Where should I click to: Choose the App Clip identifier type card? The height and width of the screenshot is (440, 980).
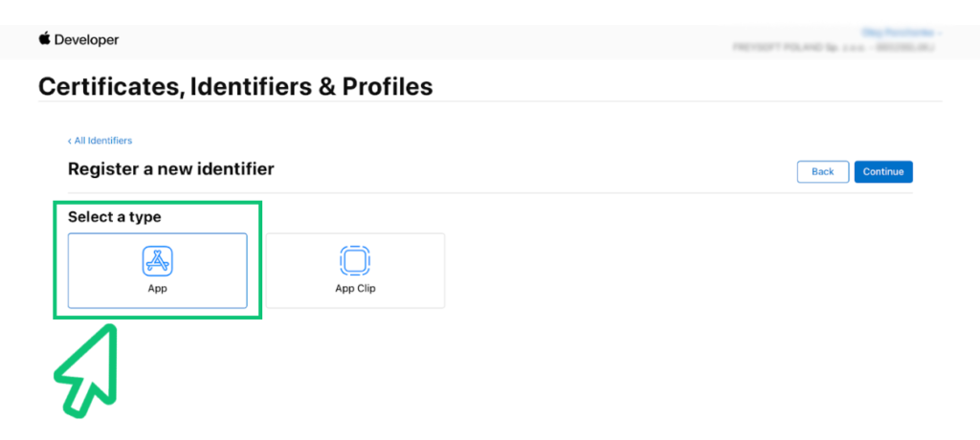click(x=355, y=271)
